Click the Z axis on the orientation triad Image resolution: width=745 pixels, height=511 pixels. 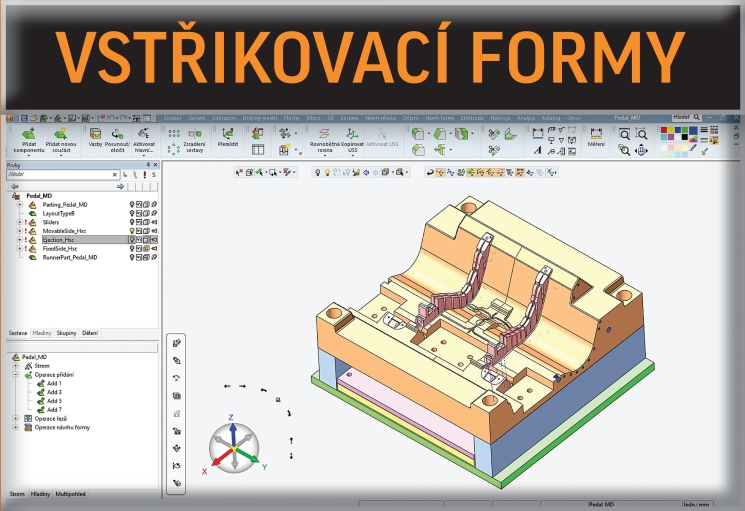[232, 430]
